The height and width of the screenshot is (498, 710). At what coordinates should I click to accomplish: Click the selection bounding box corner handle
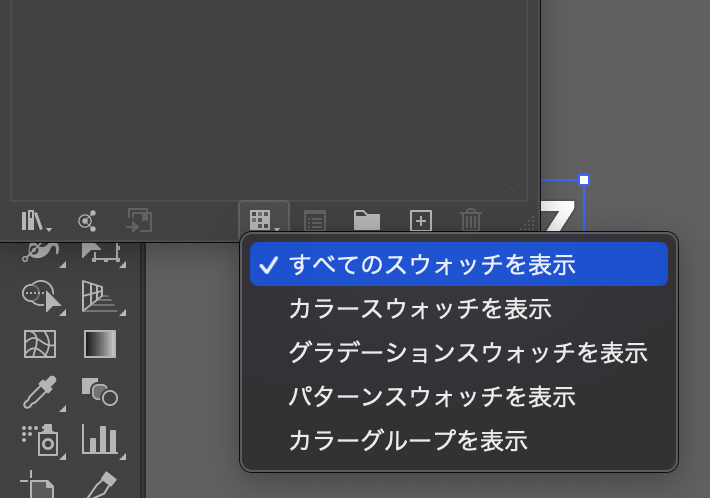[584, 180]
